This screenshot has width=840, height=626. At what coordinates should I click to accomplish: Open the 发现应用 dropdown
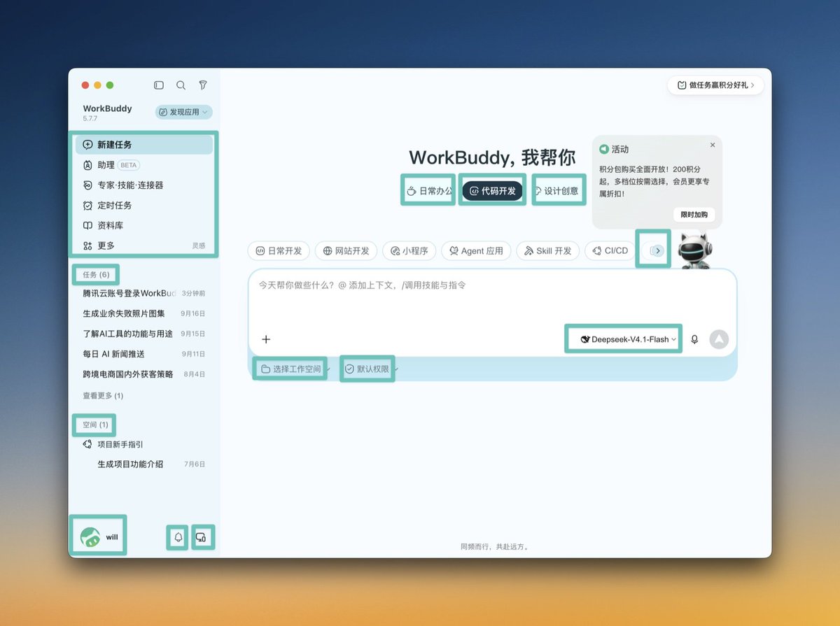(x=184, y=112)
